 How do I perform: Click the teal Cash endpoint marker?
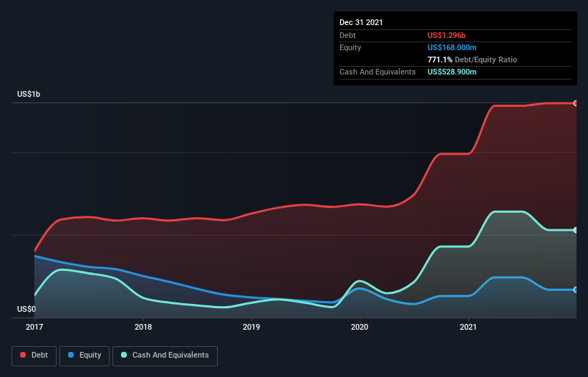[576, 230]
